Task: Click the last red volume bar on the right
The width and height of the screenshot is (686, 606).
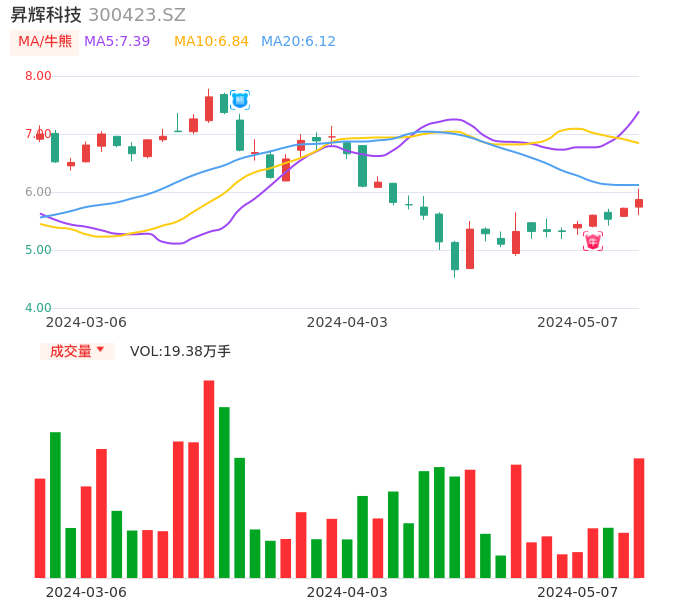Action: coord(639,518)
